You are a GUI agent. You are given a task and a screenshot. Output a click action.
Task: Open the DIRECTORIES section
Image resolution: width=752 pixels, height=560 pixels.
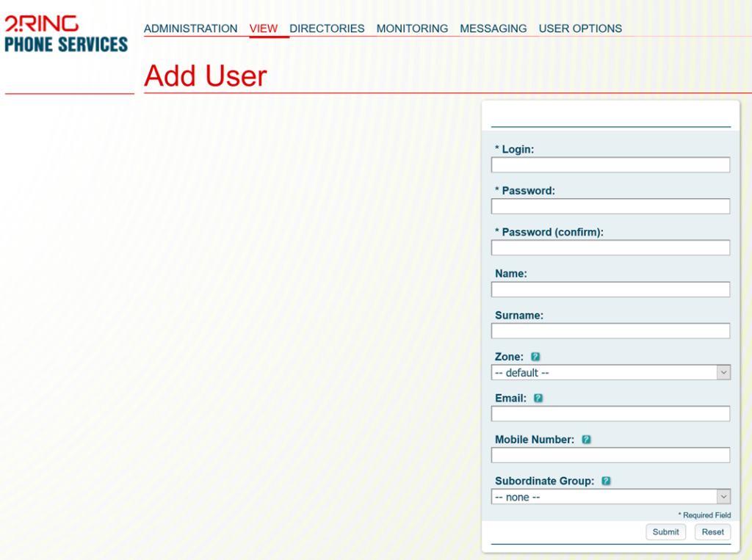coord(327,29)
